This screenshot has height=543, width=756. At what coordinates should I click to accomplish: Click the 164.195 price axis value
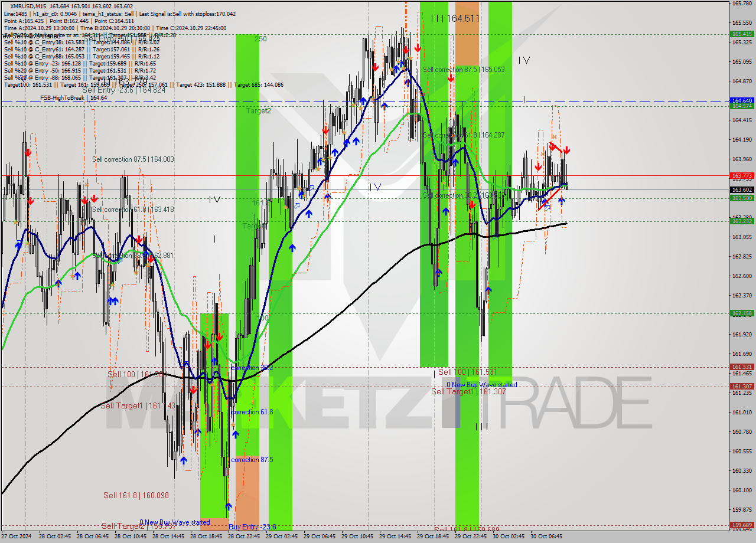(x=742, y=140)
